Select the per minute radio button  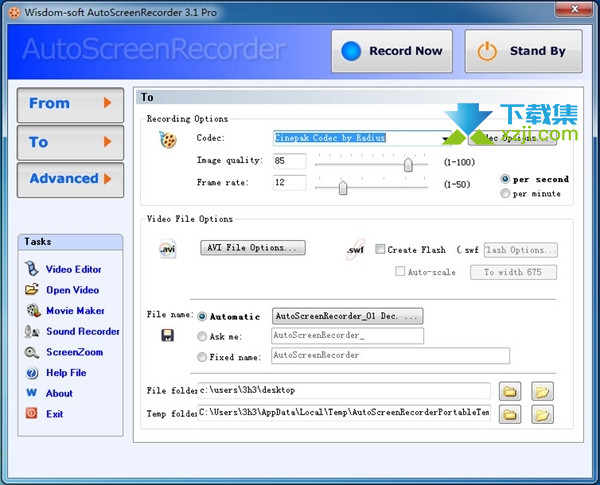505,193
